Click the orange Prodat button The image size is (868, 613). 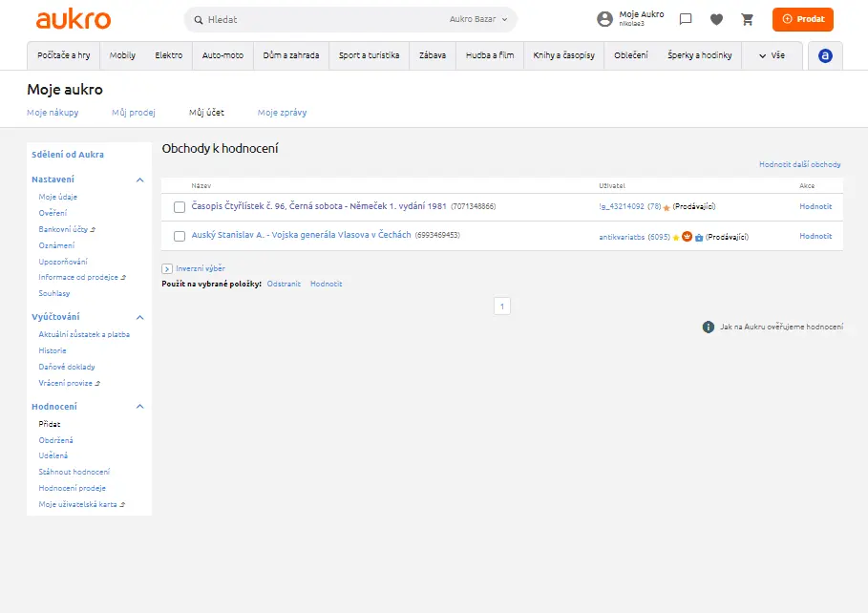[803, 19]
